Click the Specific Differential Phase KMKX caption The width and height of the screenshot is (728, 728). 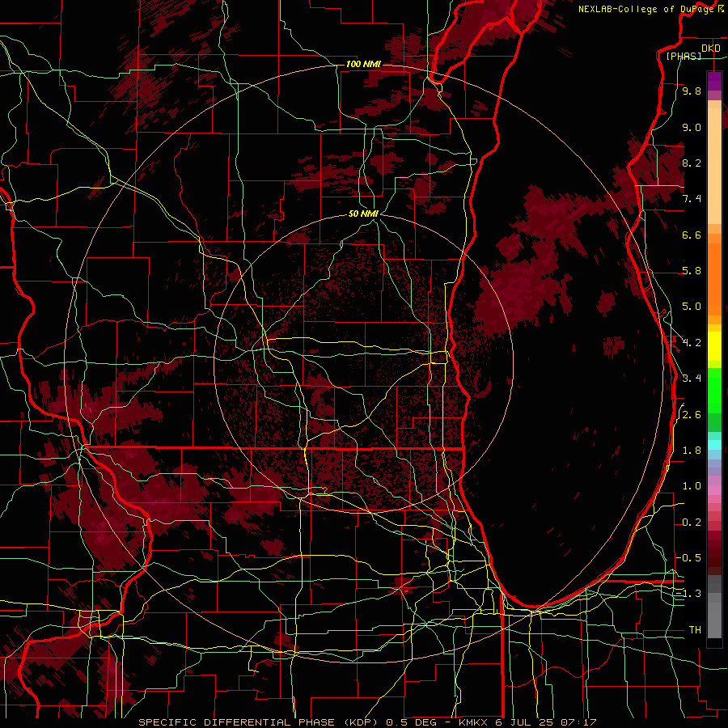point(367,722)
